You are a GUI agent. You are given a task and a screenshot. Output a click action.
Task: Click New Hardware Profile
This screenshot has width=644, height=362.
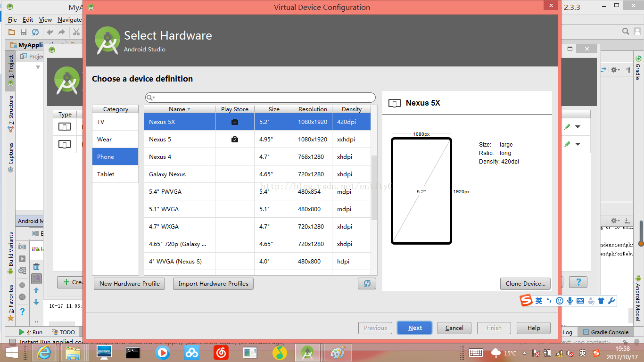[129, 283]
